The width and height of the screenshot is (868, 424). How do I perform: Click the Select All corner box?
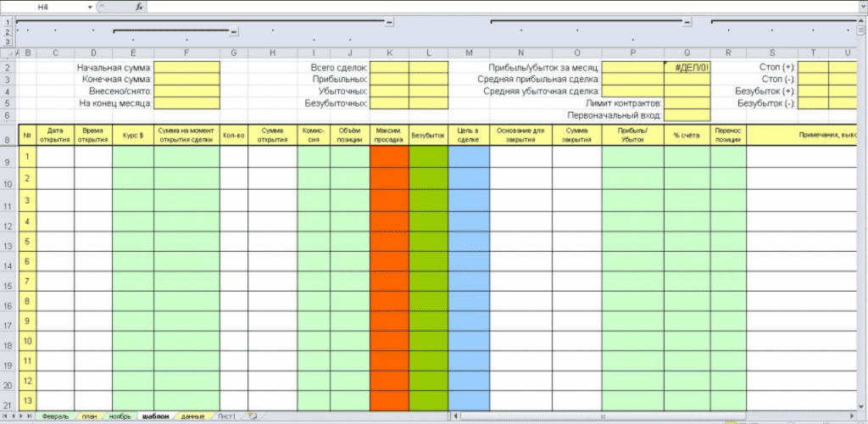click(x=8, y=53)
